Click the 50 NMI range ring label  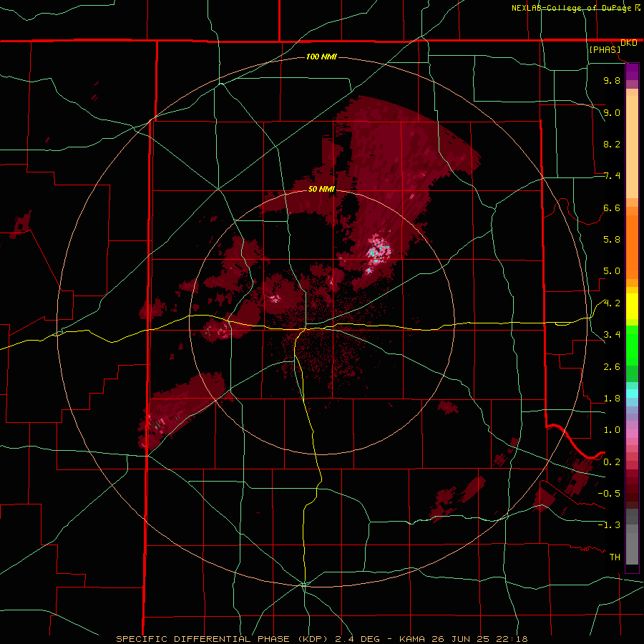pos(321,189)
